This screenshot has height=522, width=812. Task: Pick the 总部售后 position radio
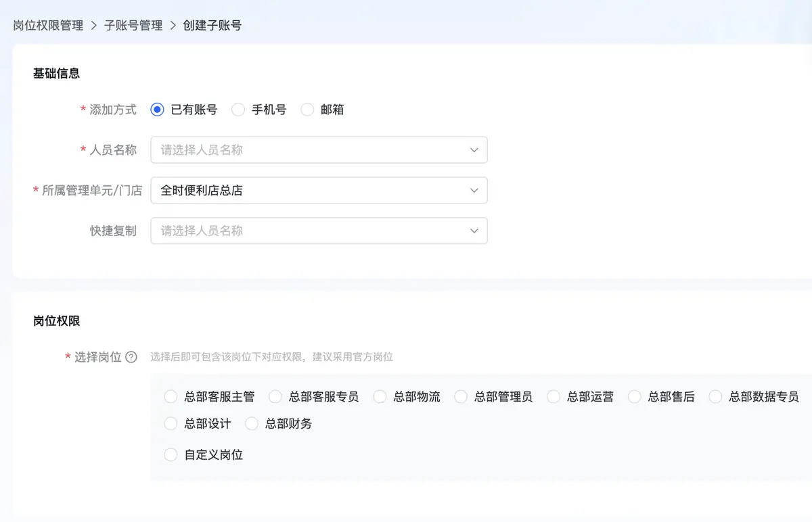[634, 397]
